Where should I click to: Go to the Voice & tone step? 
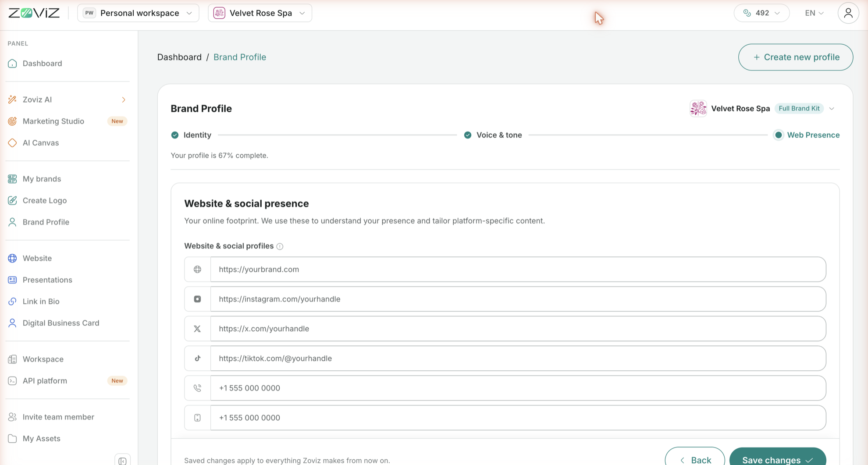[x=493, y=135]
